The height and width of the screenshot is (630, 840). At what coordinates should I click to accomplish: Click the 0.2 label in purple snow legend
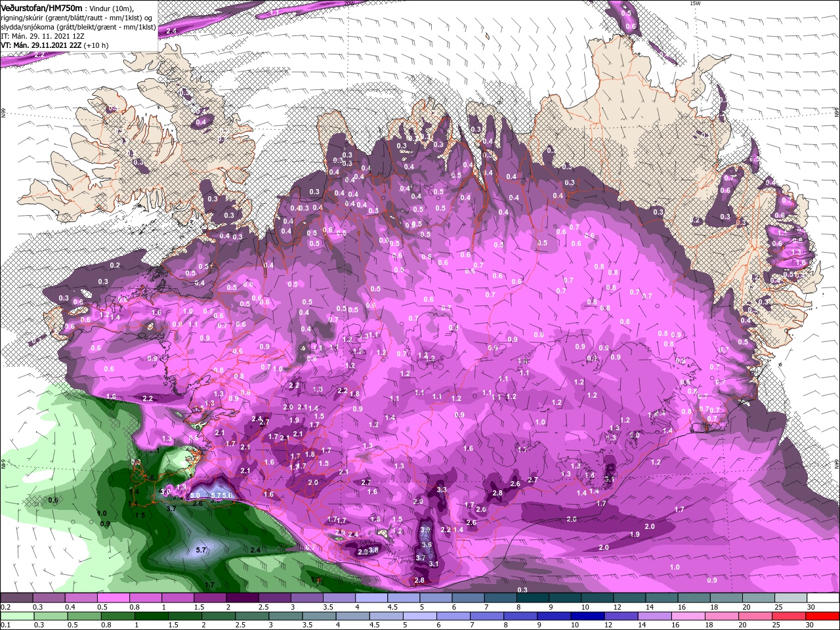click(5, 607)
